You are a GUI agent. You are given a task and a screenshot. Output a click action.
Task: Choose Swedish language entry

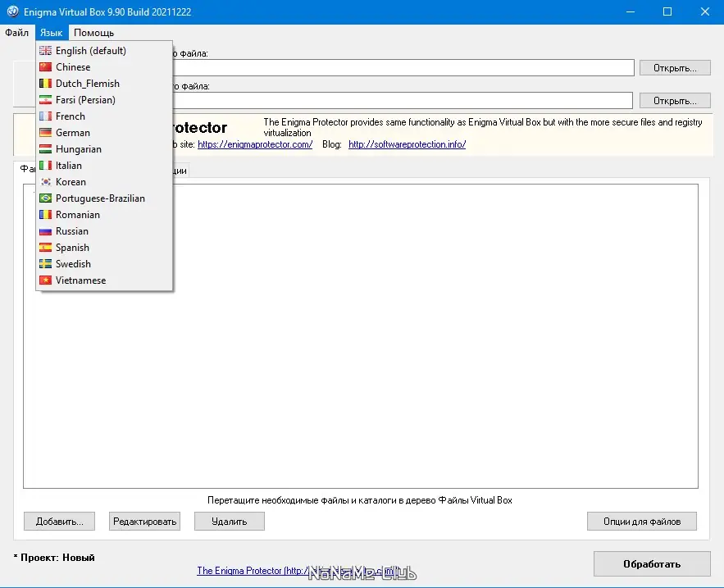[104, 264]
